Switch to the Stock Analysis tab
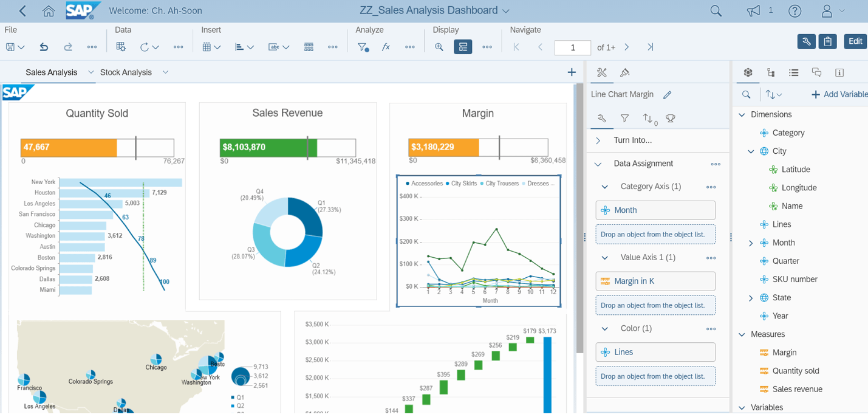 click(x=126, y=72)
